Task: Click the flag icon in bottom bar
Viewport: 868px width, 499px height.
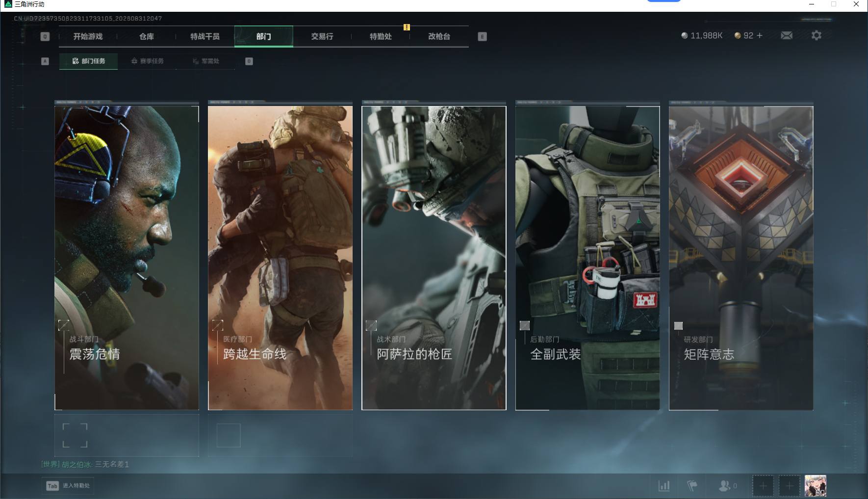Action: pyautogui.click(x=692, y=486)
